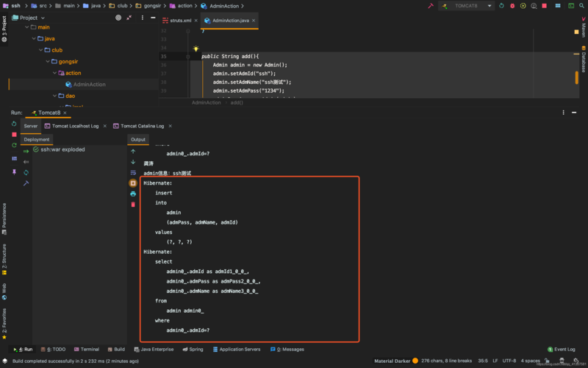This screenshot has width=588, height=368.
Task: Click the Refresh deployment status icon
Action: (x=26, y=172)
